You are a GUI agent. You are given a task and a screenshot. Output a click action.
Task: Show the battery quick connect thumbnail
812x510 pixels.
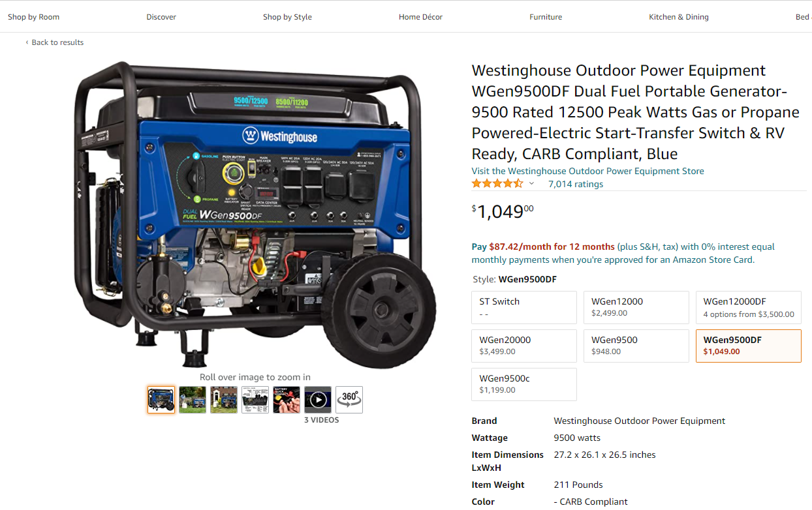pyautogui.click(x=287, y=400)
